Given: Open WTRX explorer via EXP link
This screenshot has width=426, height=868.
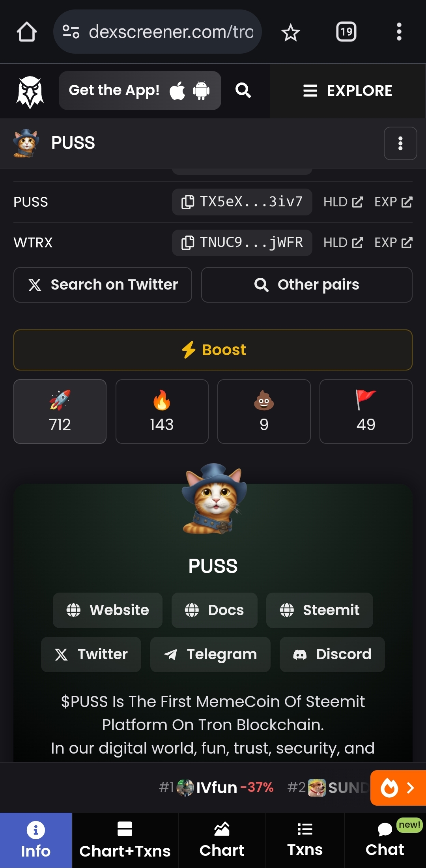Looking at the screenshot, I should [x=393, y=243].
